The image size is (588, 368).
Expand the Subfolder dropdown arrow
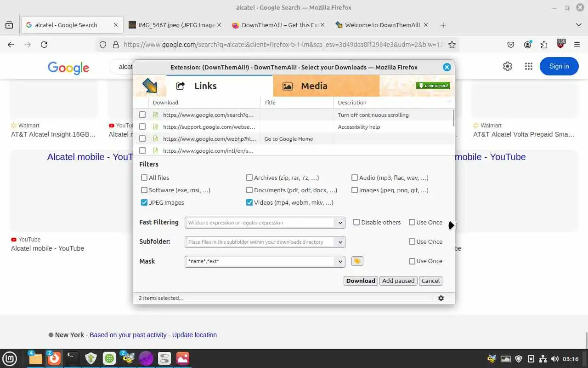(340, 242)
